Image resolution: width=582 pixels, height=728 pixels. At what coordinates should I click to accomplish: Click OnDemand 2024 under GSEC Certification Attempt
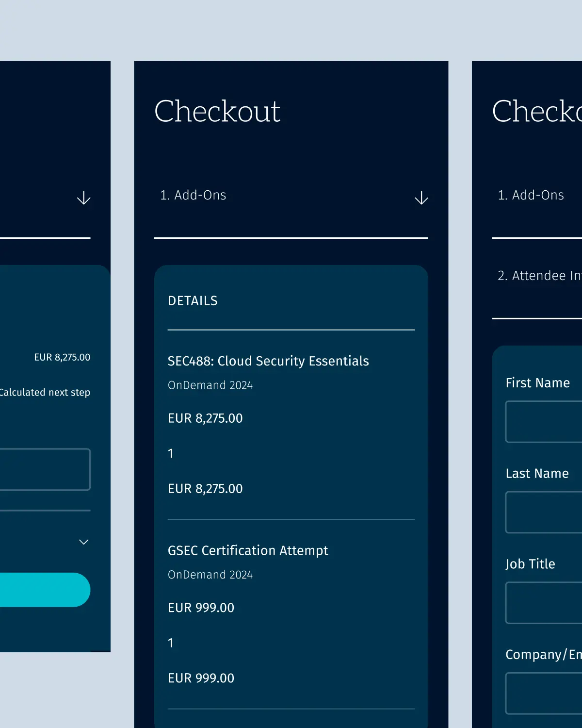[210, 575]
